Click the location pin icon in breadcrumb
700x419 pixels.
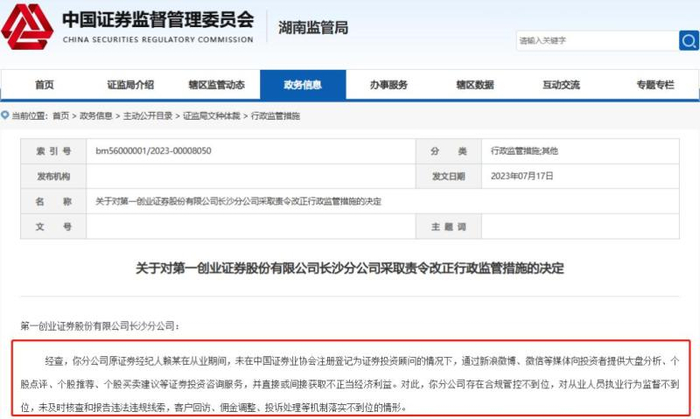click(5, 115)
